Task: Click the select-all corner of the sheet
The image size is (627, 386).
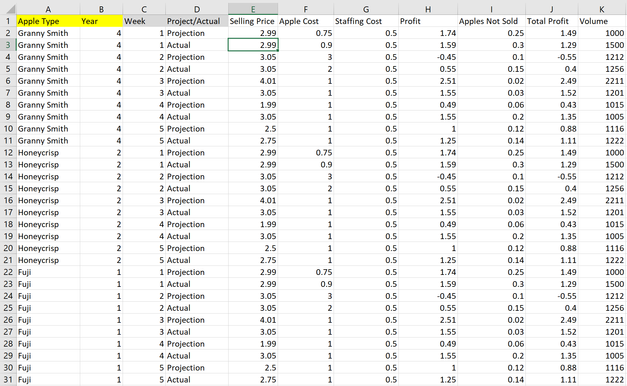Action: click(8, 9)
